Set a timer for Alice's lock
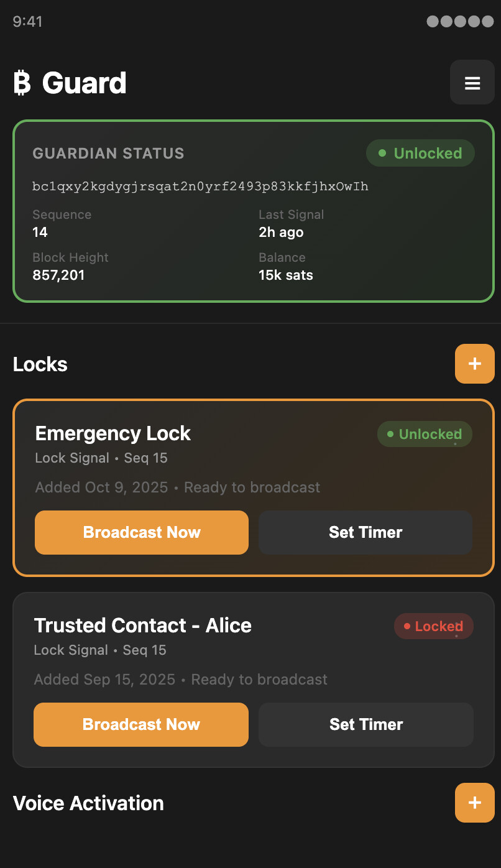 [x=366, y=724]
